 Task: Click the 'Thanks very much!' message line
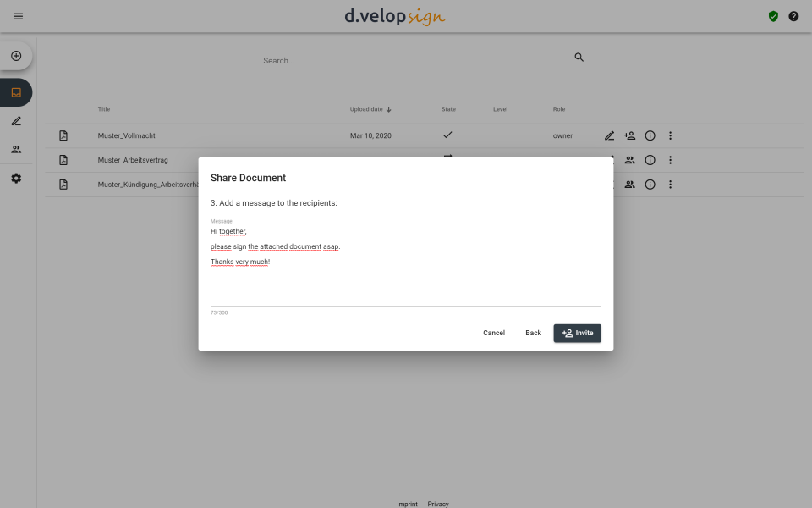pos(239,262)
